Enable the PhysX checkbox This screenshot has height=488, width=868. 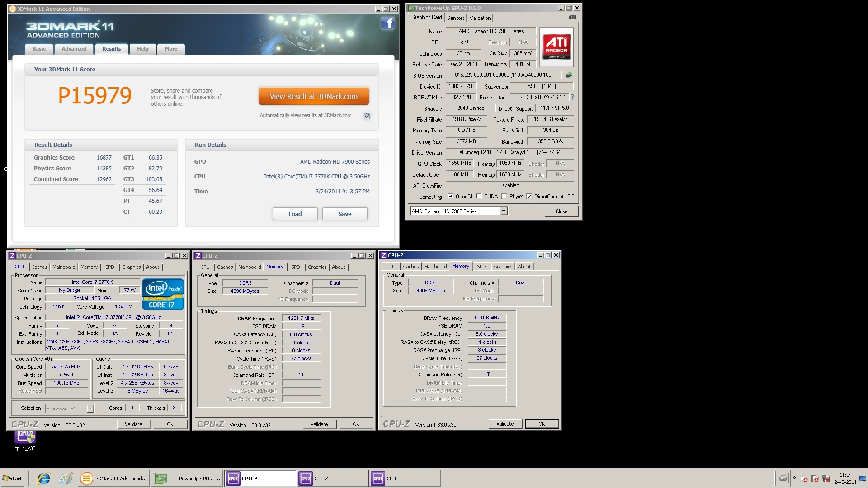point(504,197)
